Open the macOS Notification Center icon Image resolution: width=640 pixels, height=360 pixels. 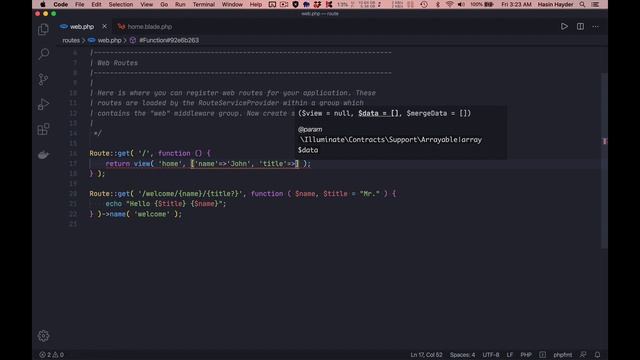[x=595, y=4]
